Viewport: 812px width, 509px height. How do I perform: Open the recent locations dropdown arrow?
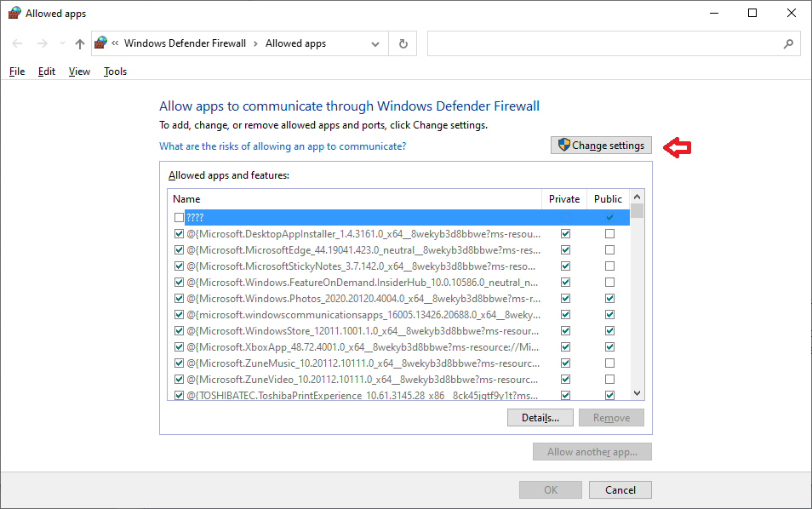(63, 43)
